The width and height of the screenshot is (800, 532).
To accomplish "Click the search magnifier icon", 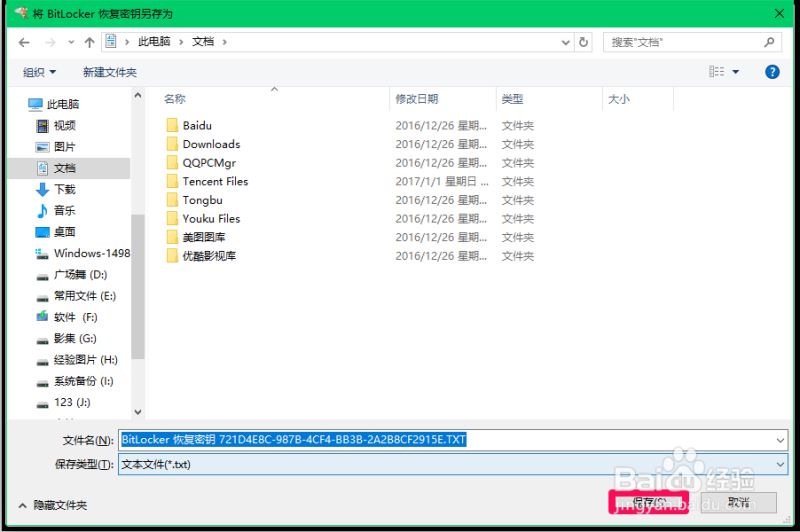I will coord(769,42).
